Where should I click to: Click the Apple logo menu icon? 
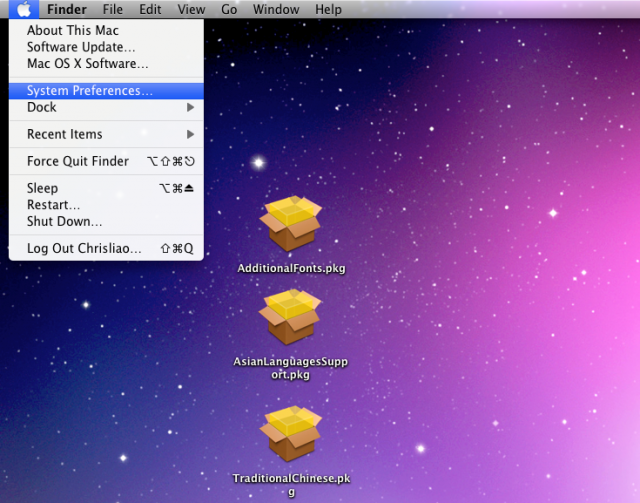coord(24,9)
